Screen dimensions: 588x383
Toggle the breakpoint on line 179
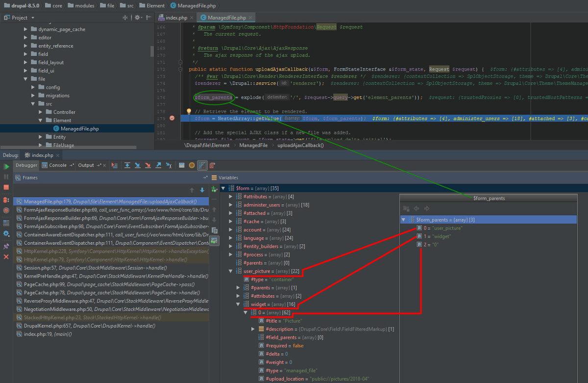[172, 118]
